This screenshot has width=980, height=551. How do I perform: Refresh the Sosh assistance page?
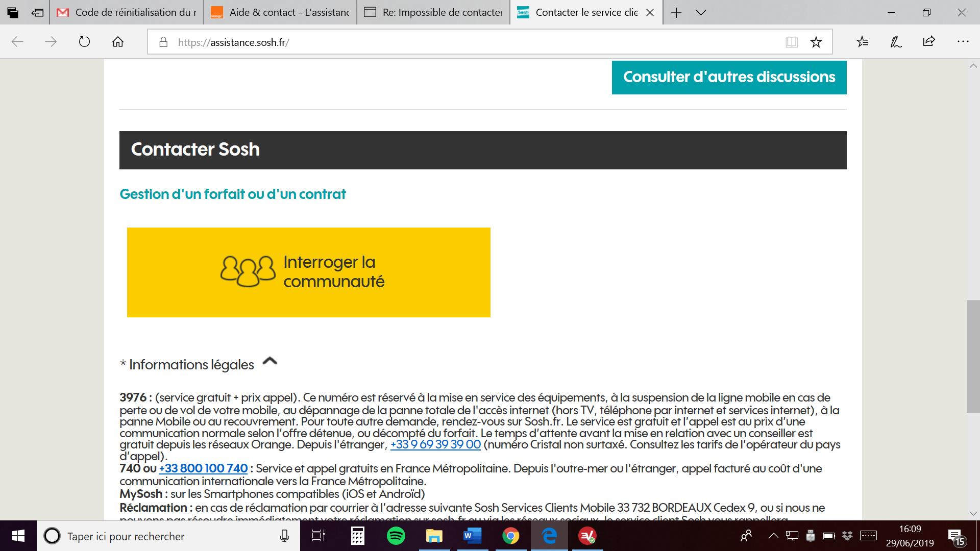(x=84, y=42)
